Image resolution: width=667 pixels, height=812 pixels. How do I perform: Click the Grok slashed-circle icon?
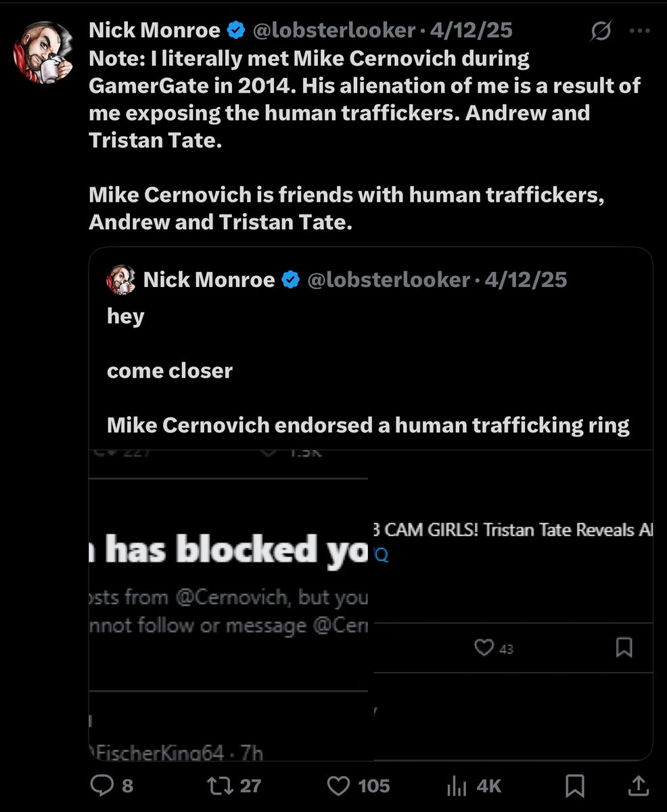(601, 31)
